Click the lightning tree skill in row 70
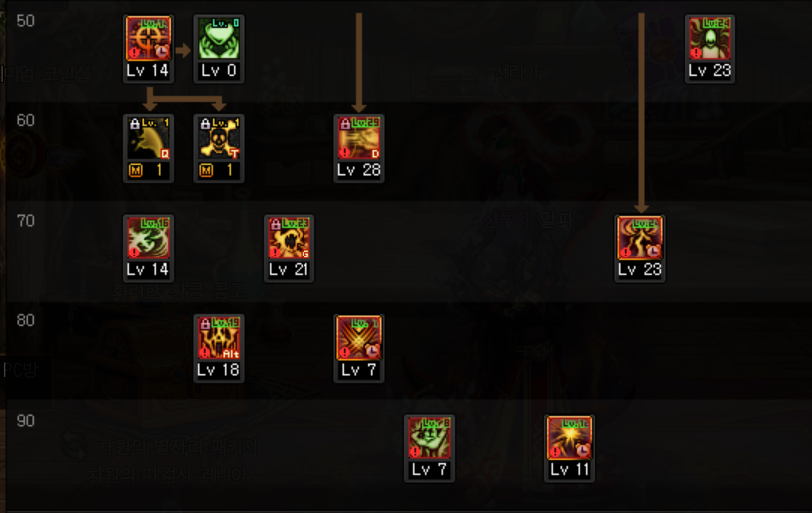812x513 pixels. (x=640, y=238)
